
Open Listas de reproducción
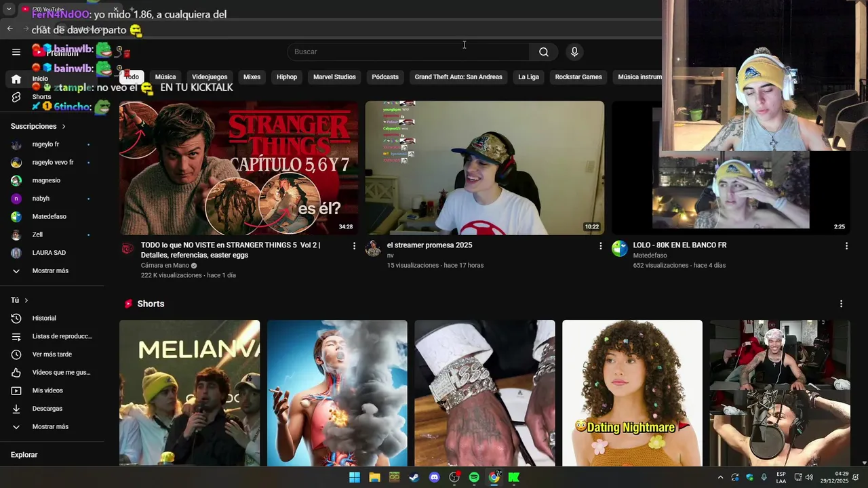point(52,336)
